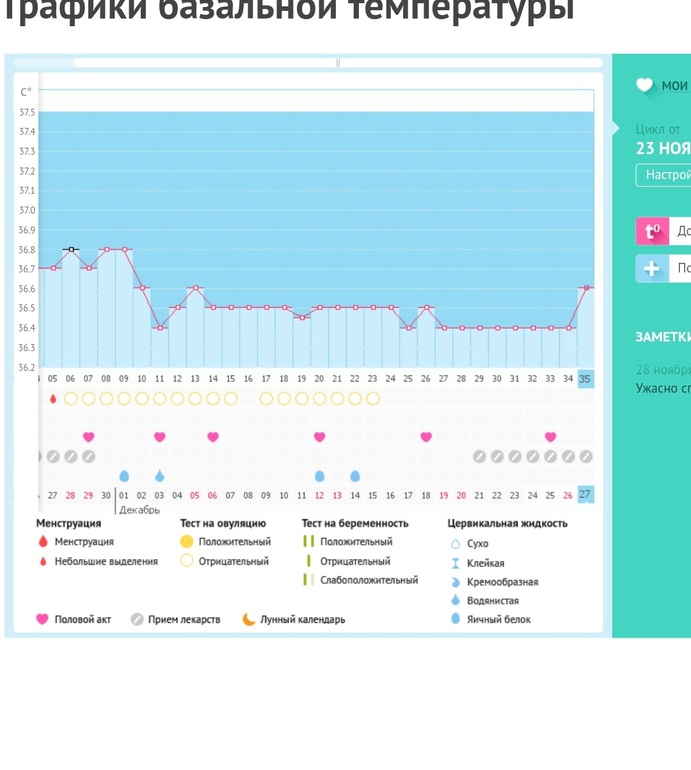Click the intercourse heart on December 25
Viewport: 691px width, 770px height.
pos(550,437)
